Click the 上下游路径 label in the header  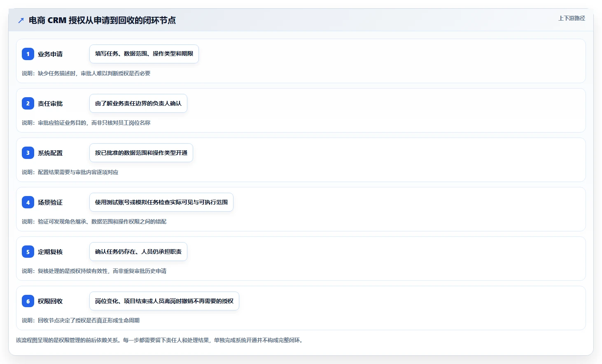click(572, 18)
